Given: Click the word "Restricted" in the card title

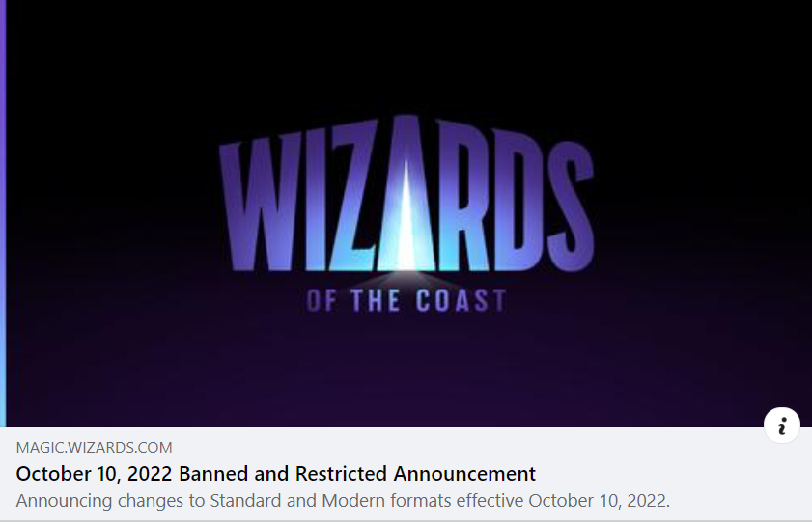Looking at the screenshot, I should 341,474.
